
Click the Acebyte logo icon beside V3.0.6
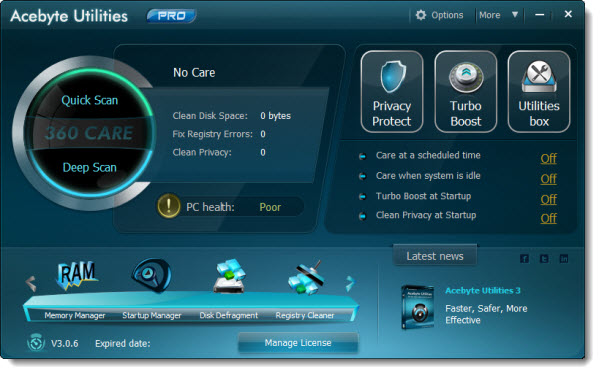[x=36, y=342]
